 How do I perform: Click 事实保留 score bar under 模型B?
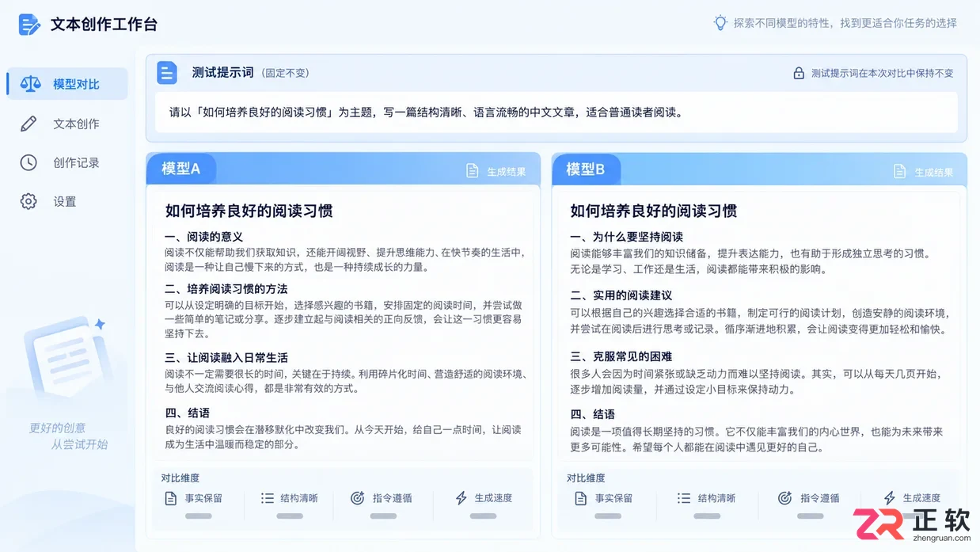[x=608, y=516]
